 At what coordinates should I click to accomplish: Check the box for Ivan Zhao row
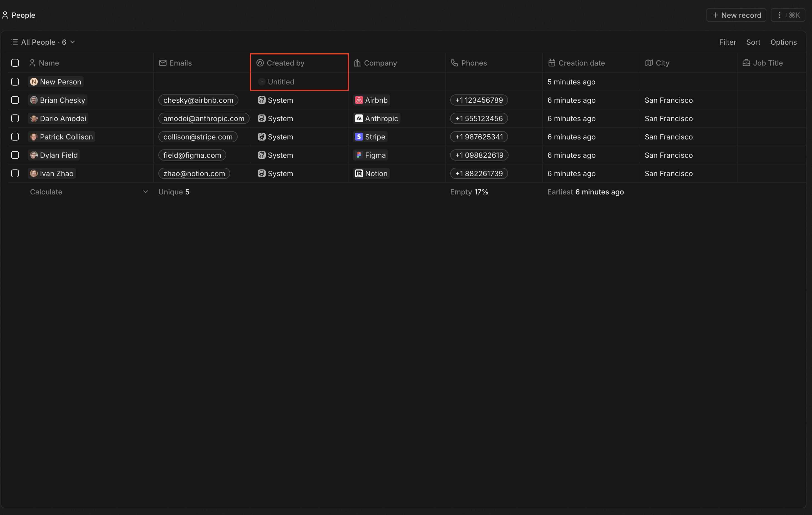tap(15, 174)
